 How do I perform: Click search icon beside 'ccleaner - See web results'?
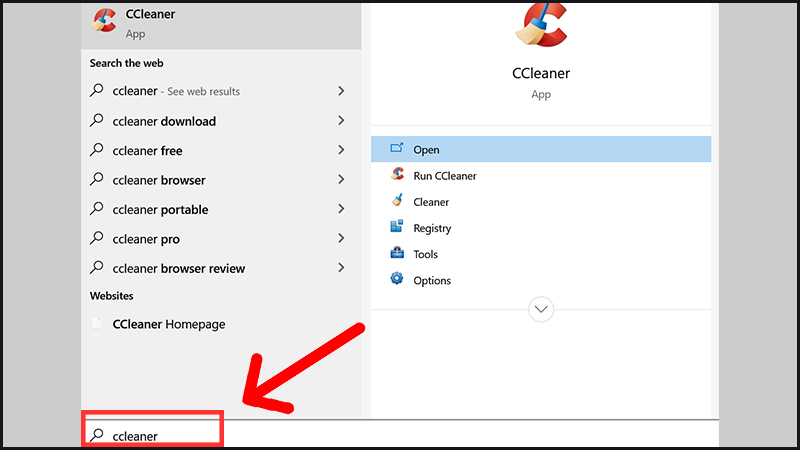coord(96,90)
